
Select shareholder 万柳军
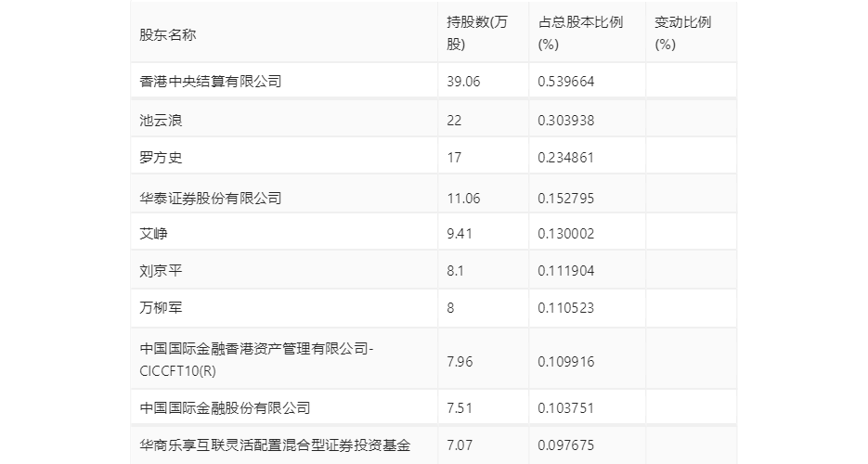[x=161, y=307]
